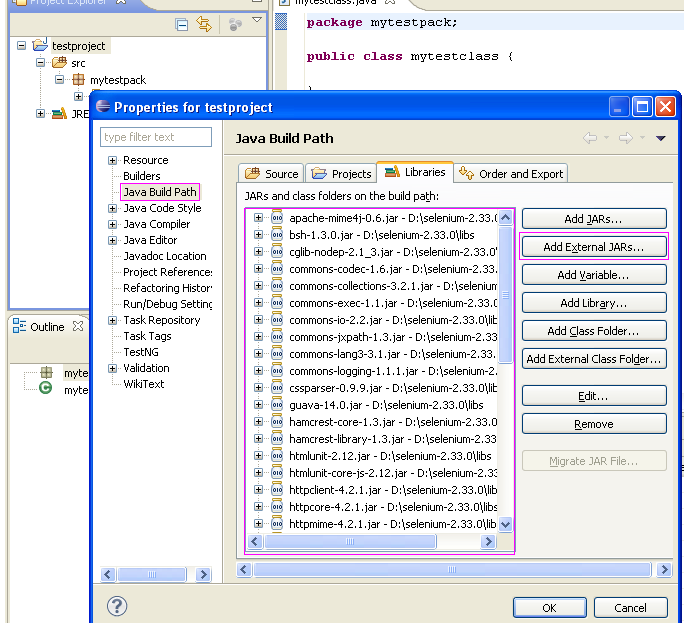684x623 pixels.
Task: Click the type filter text field
Action: (x=156, y=137)
